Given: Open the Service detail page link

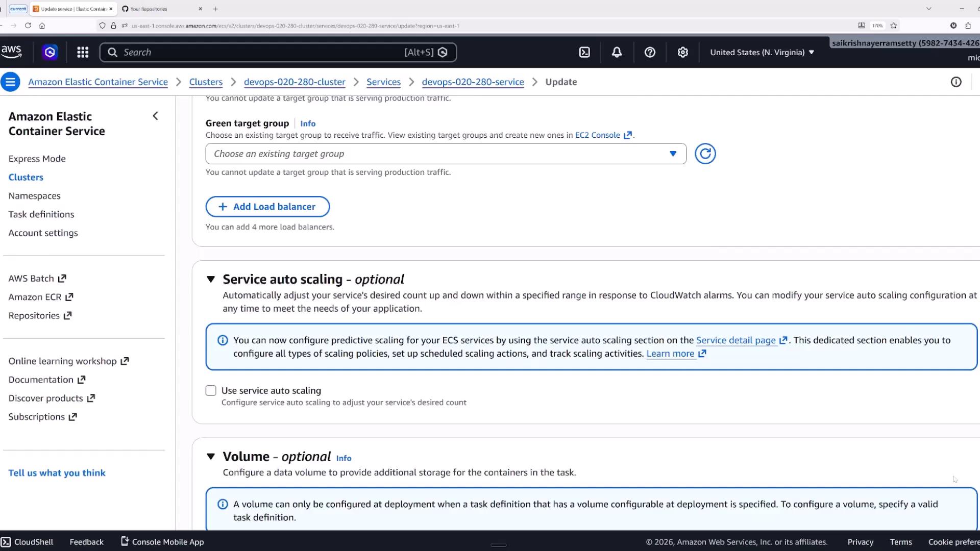Looking at the screenshot, I should click(742, 340).
